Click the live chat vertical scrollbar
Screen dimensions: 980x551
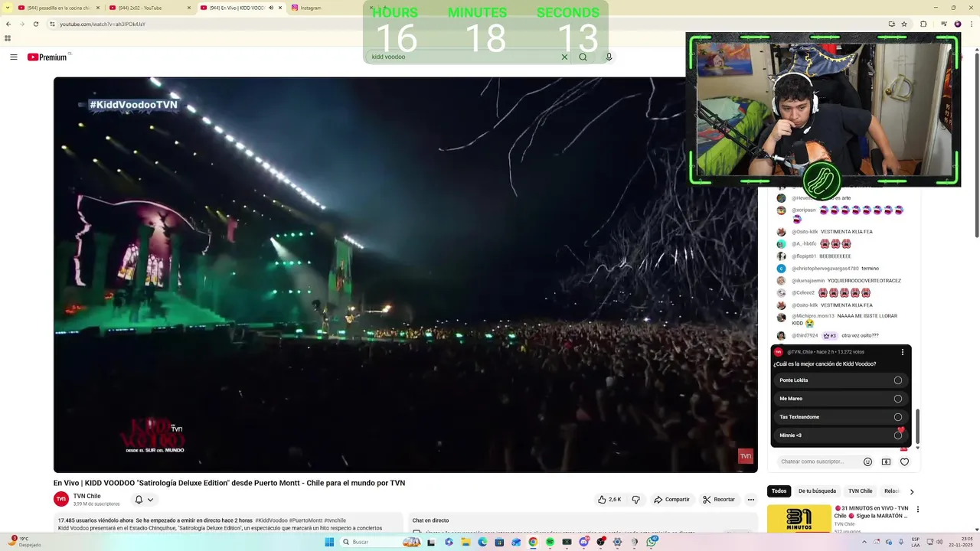tap(917, 425)
